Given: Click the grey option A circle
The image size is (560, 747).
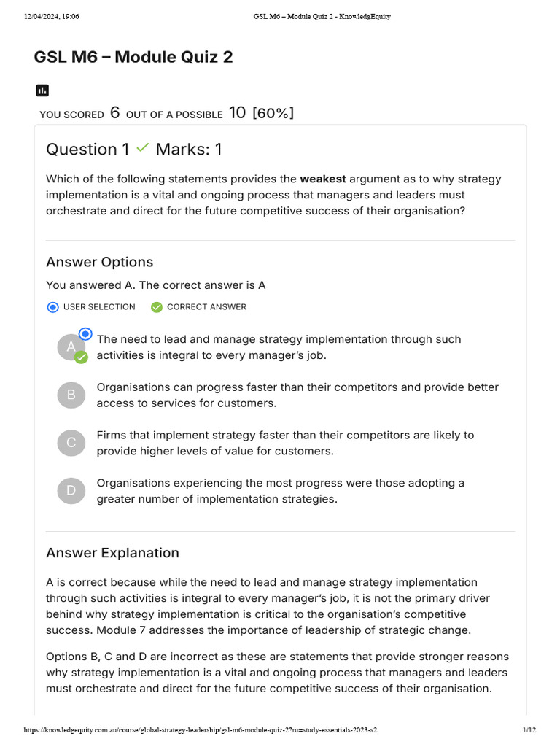Looking at the screenshot, I should click(69, 347).
